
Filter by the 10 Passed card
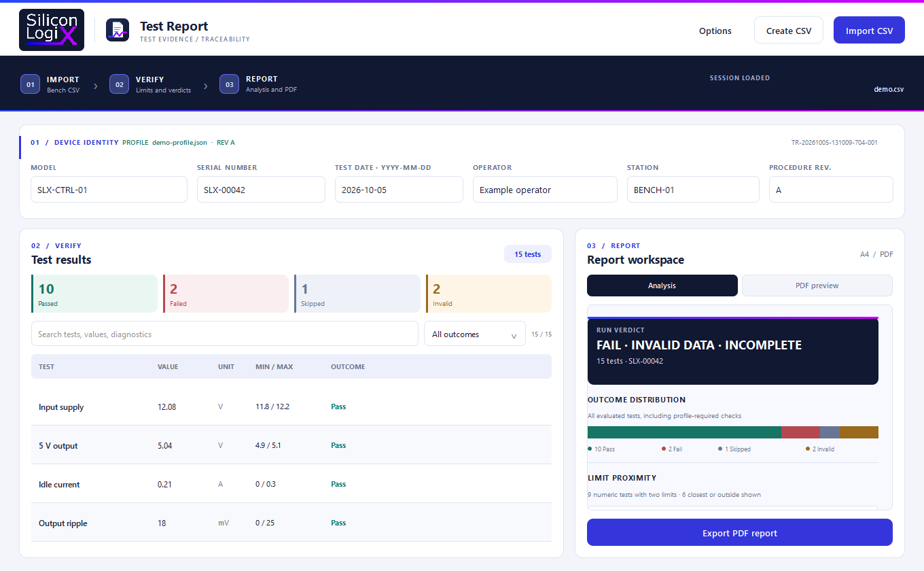pos(94,294)
